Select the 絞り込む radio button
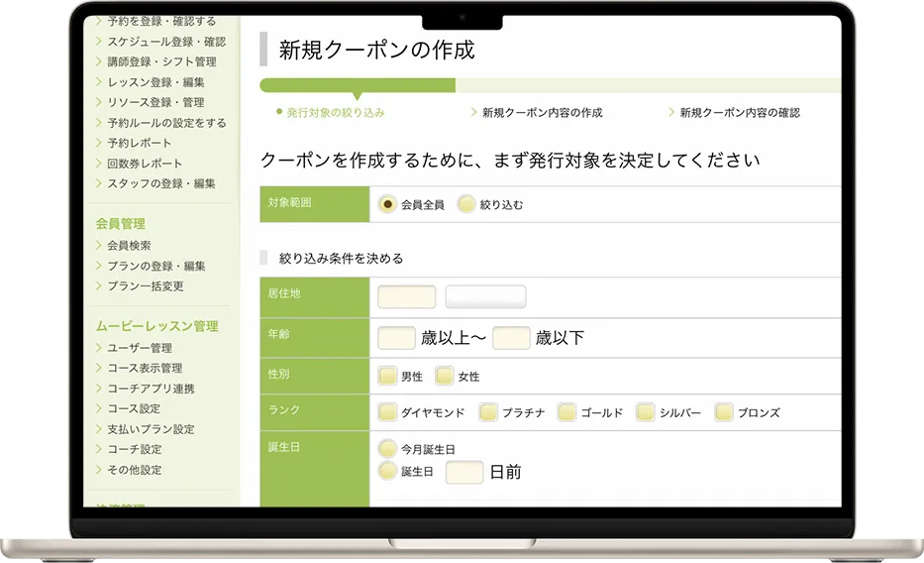Image resolution: width=924 pixels, height=563 pixels. pos(466,204)
